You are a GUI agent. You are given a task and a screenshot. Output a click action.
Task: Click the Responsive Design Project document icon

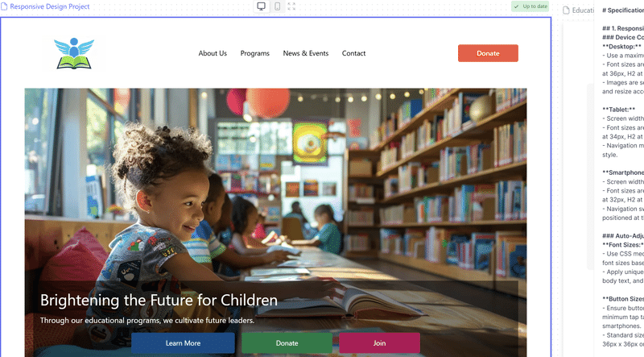coord(4,6)
